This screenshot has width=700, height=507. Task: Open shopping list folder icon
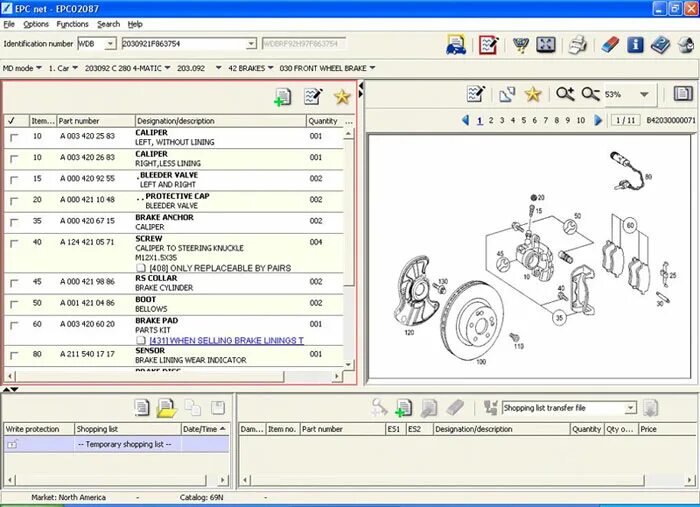click(167, 408)
